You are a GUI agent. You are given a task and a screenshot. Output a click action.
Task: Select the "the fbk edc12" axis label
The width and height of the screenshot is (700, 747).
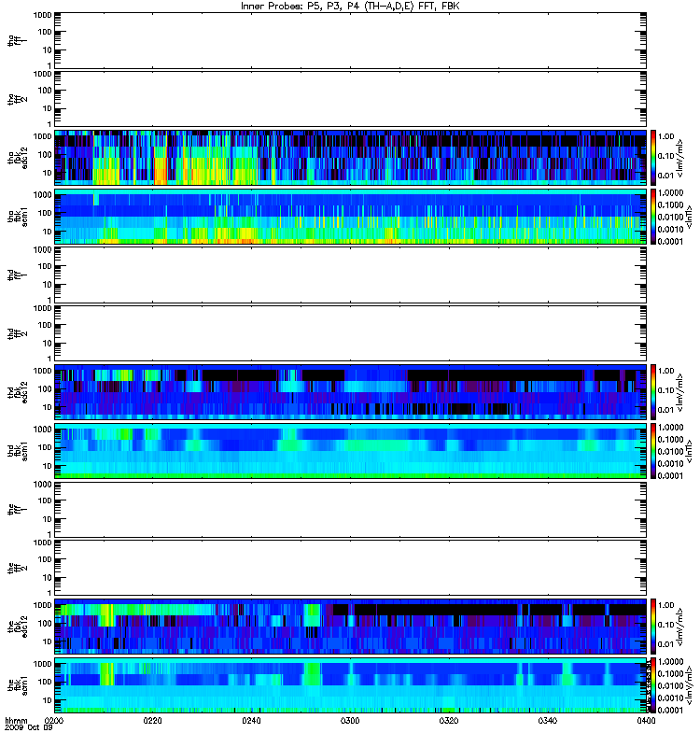(x=18, y=627)
